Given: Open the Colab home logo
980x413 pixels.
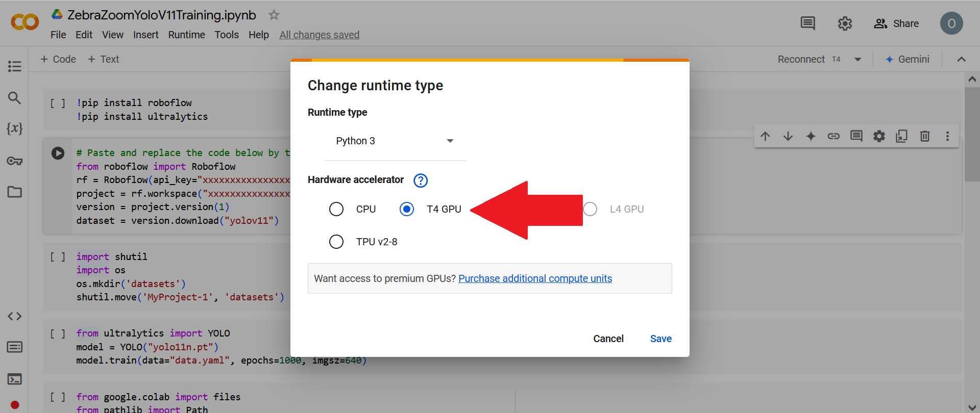Looking at the screenshot, I should click(24, 22).
